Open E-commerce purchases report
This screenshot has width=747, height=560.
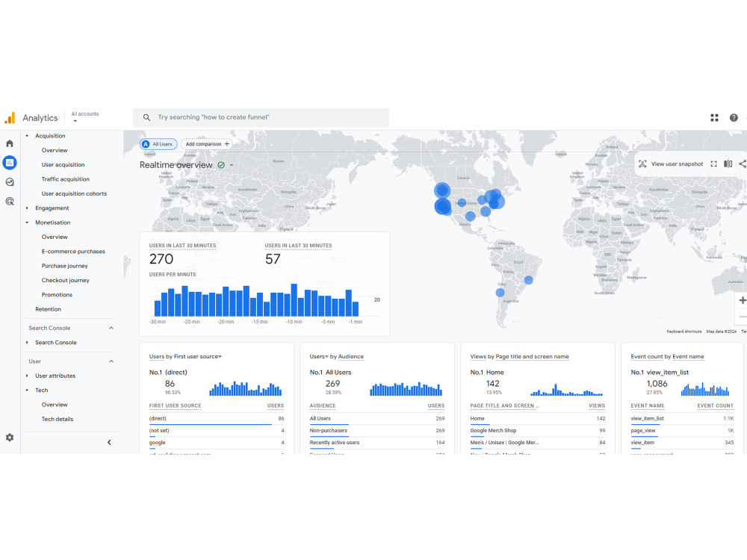click(73, 252)
